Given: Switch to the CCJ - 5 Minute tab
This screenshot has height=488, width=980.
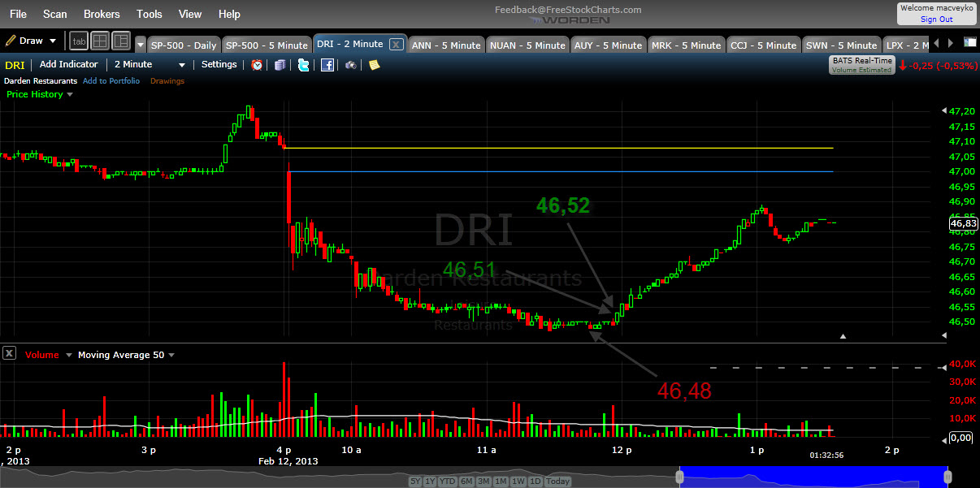Looking at the screenshot, I should tap(763, 45).
